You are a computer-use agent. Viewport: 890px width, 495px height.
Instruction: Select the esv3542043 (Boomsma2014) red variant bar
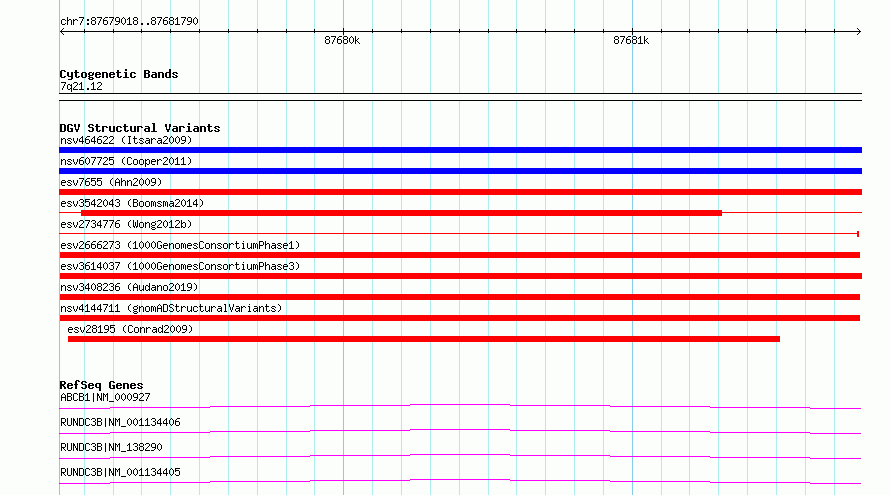pos(401,213)
